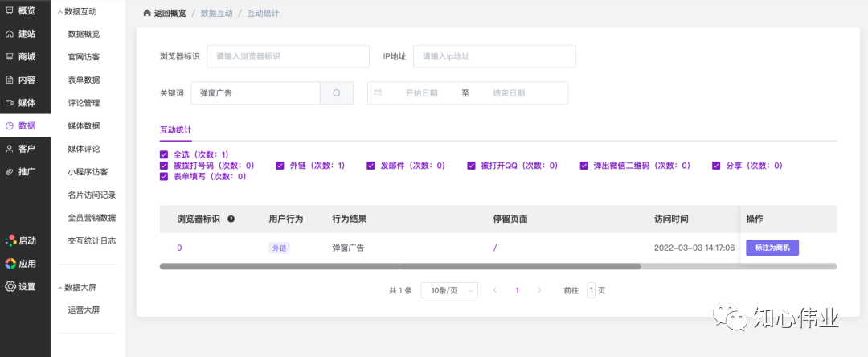Click the 停留页面 link "/"
Screen dimensions: 868x357
[495, 248]
